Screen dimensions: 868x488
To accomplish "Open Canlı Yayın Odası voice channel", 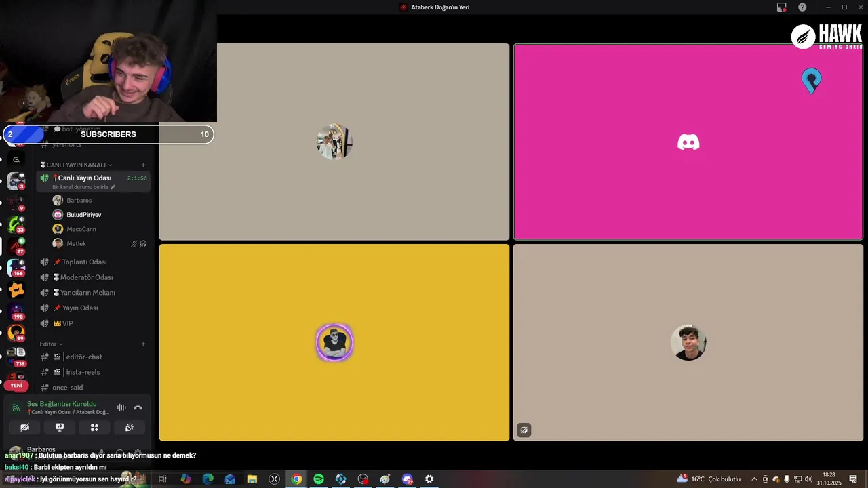I will pos(94,181).
